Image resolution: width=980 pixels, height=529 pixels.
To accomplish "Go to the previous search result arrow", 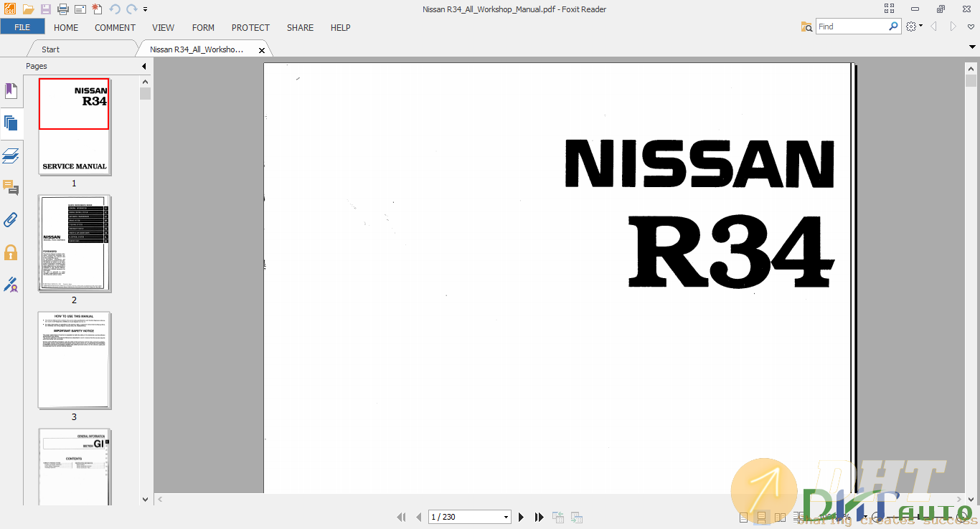I will 933,27.
